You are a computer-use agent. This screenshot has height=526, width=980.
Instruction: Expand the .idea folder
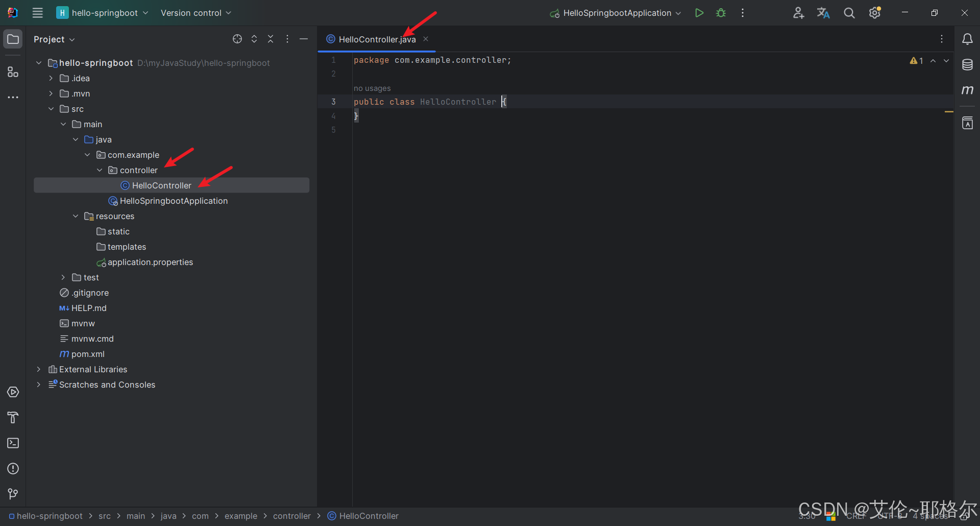point(51,78)
